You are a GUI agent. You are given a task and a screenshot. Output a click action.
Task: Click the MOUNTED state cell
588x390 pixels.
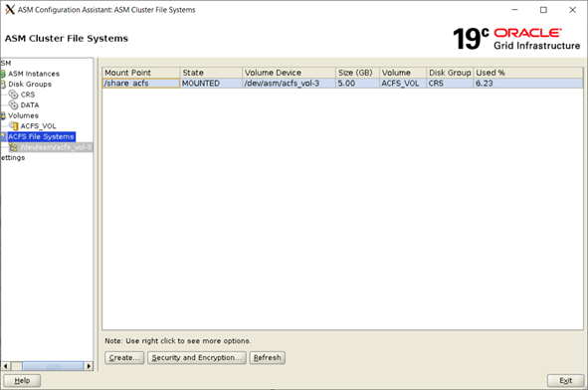click(211, 84)
